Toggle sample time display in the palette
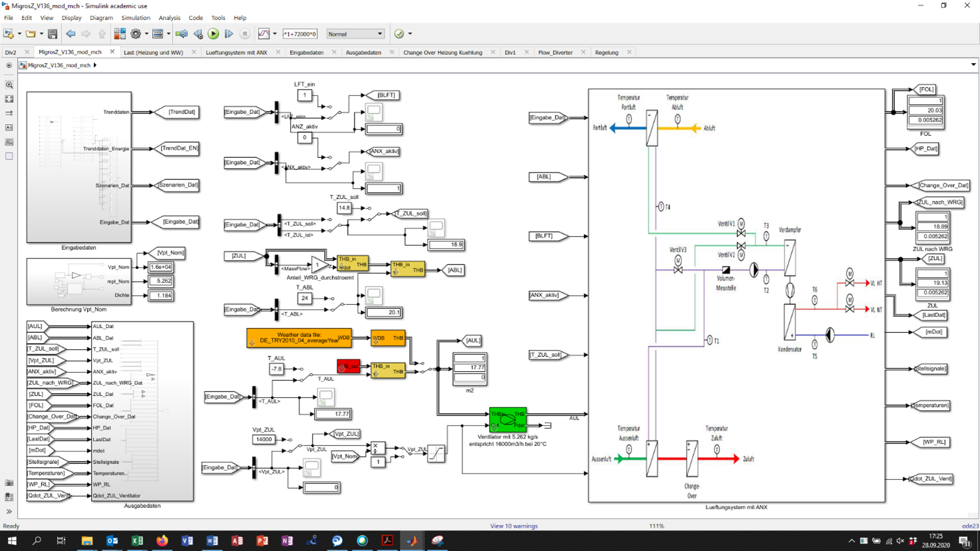Screen dimensions: 980x551 [9, 113]
